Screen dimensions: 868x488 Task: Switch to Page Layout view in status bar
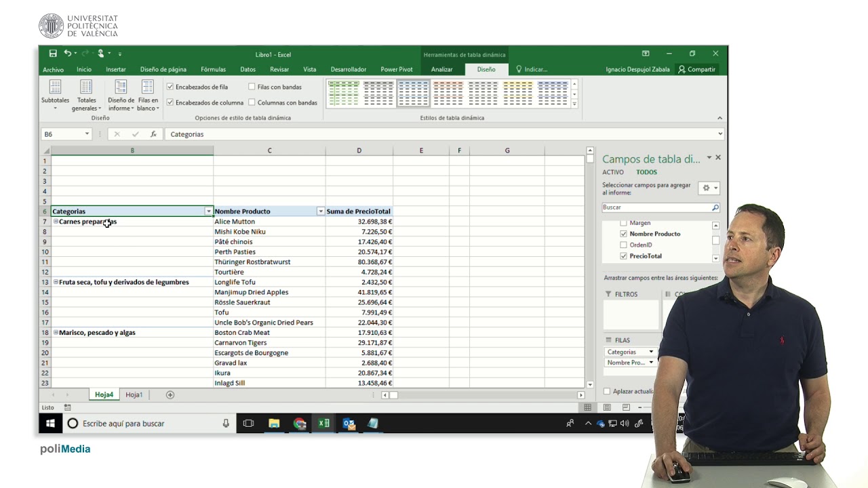607,407
